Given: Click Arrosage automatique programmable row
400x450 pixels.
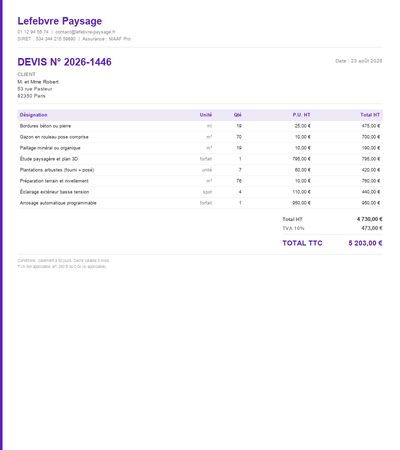Looking at the screenshot, I should coord(200,203).
